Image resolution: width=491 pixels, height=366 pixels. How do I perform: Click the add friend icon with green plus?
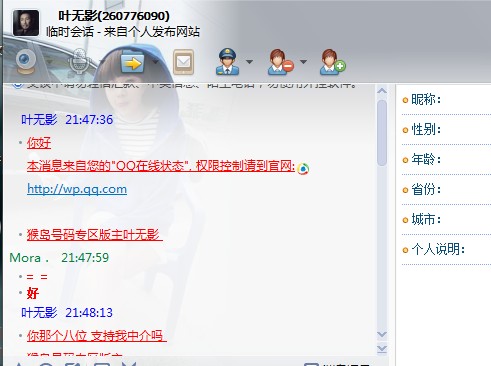pos(332,62)
